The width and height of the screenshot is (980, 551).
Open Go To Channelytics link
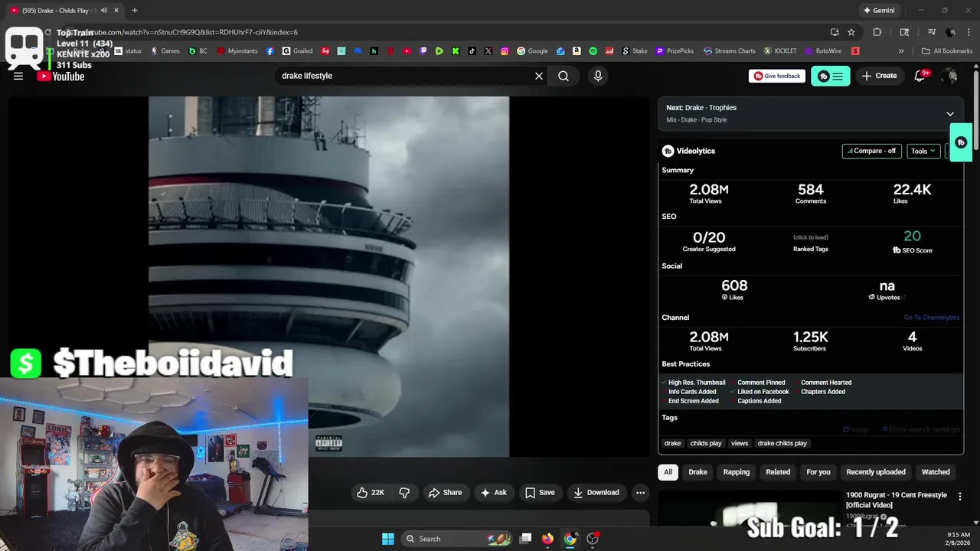tap(931, 318)
